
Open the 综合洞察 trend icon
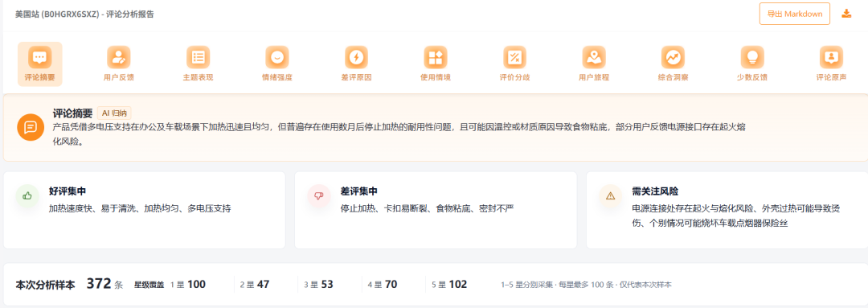(x=674, y=57)
